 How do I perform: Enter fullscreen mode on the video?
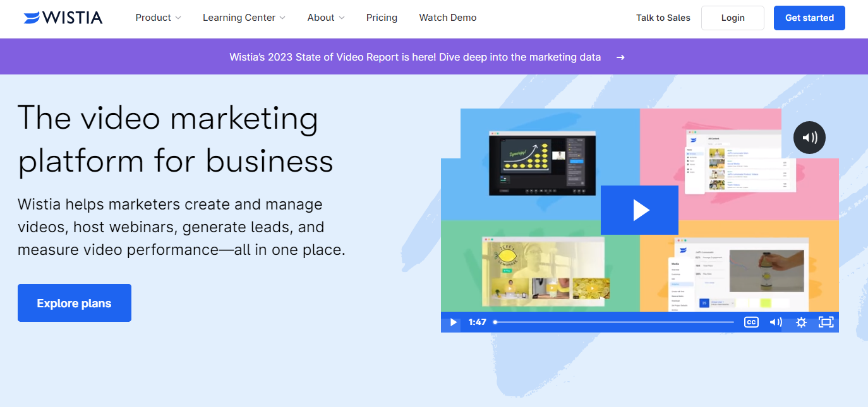tap(826, 322)
